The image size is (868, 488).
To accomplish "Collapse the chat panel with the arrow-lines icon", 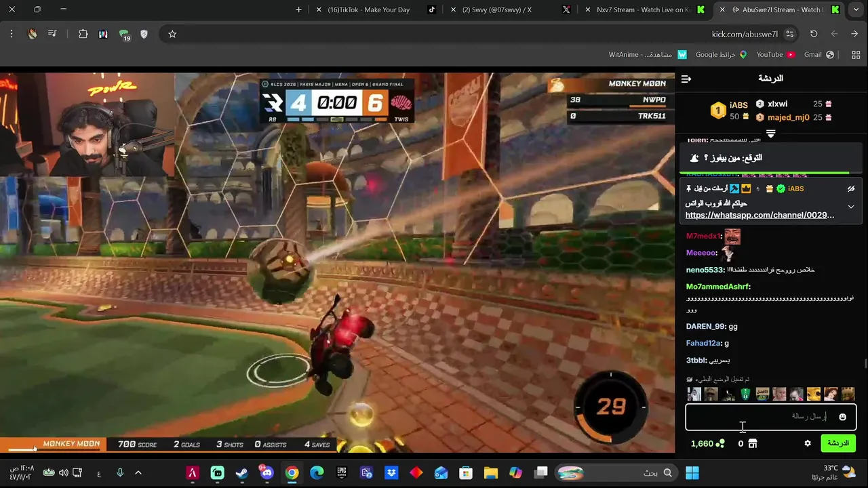I will point(686,79).
